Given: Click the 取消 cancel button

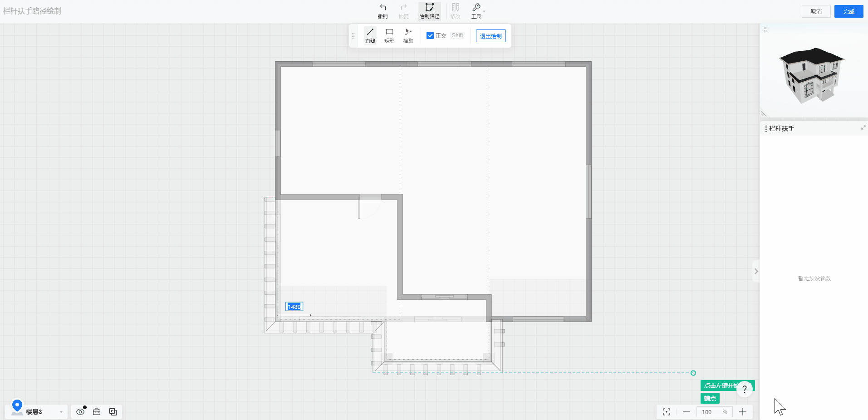Looking at the screenshot, I should 816,11.
